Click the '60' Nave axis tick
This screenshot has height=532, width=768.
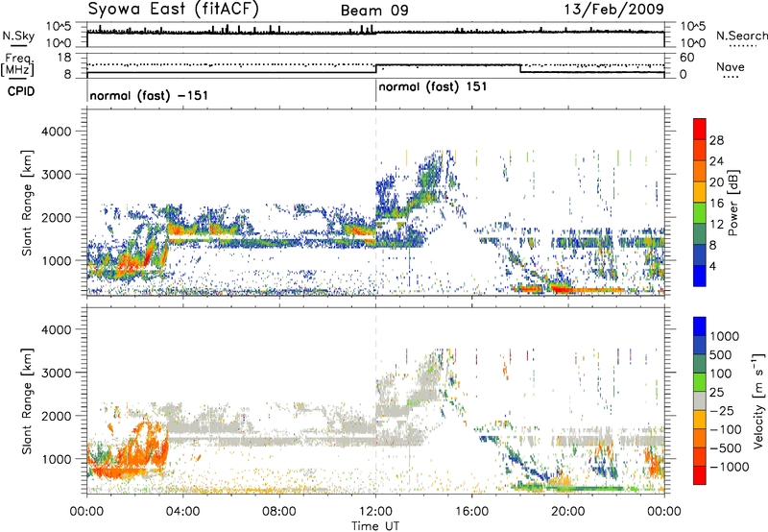pyautogui.click(x=687, y=58)
